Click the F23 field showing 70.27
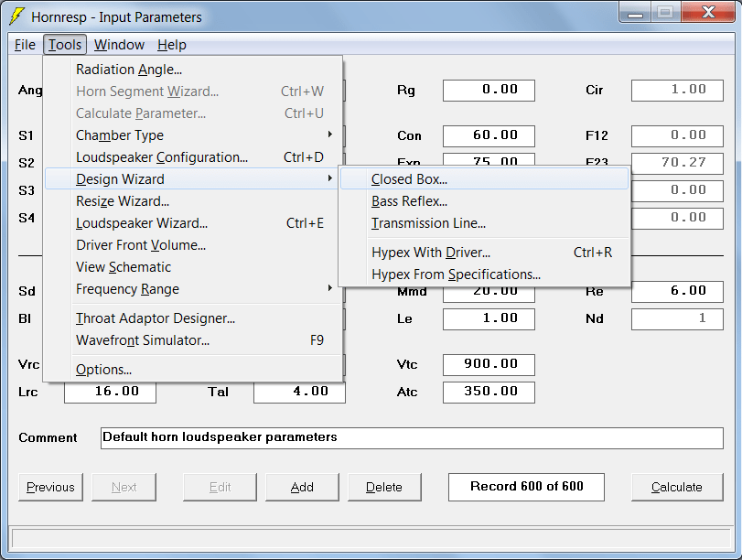The width and height of the screenshot is (742, 560). tap(677, 163)
